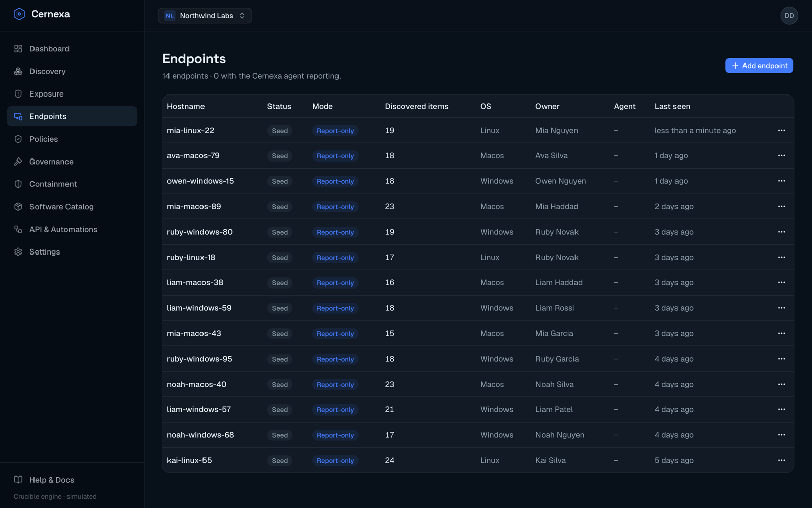Open row actions for ava-macos-79

coord(781,156)
